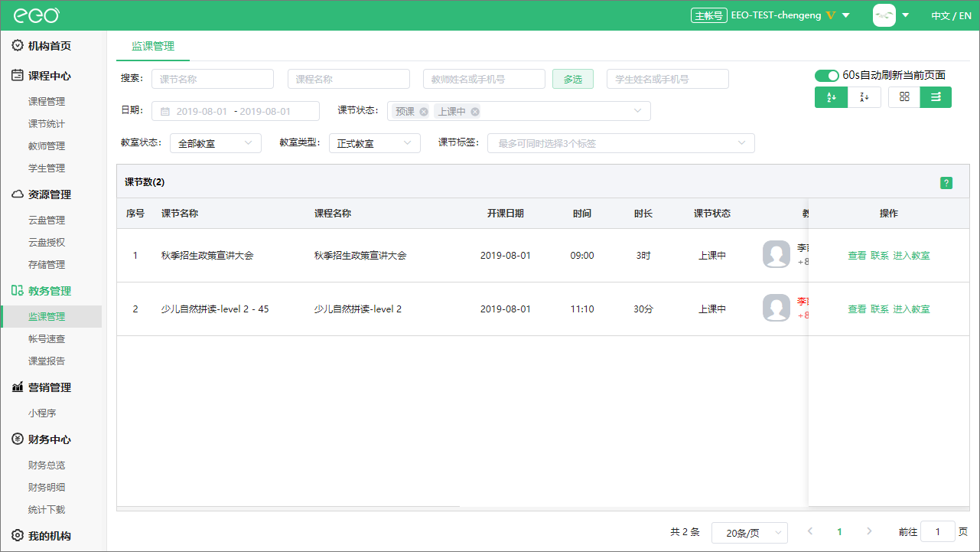980x552 pixels.
Task: Open 财务明细 in sidebar
Action: (x=47, y=488)
